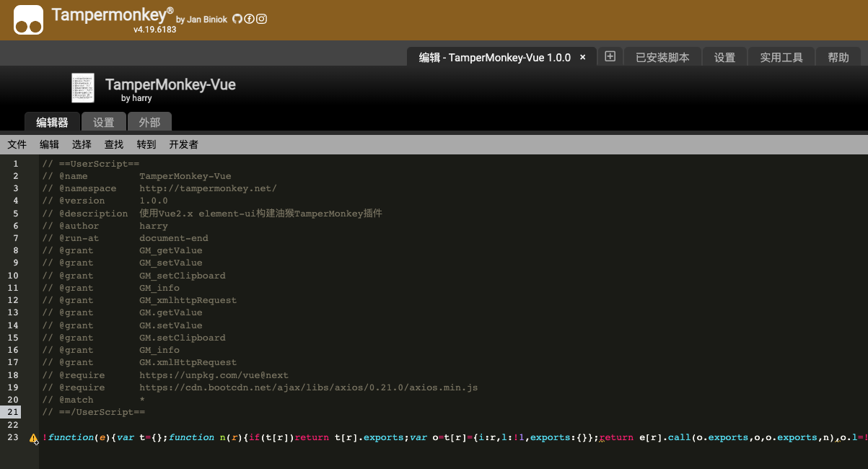Click the https://unpkg.com/vue@next require URL
Image resolution: width=868 pixels, height=469 pixels.
click(214, 375)
